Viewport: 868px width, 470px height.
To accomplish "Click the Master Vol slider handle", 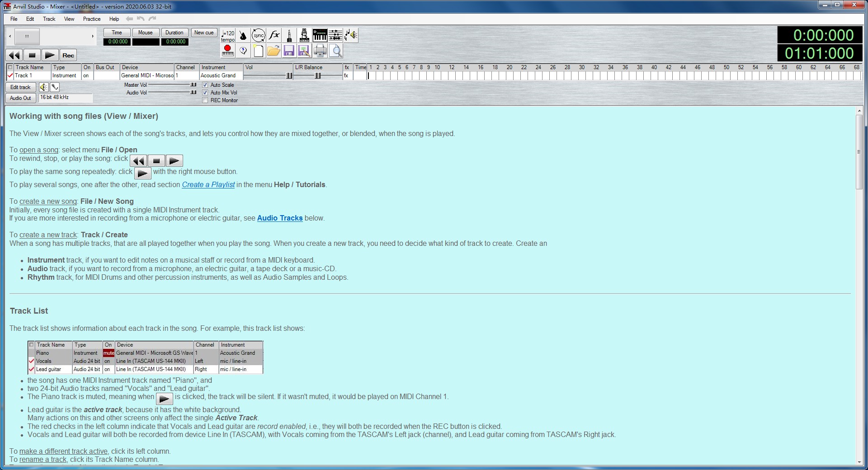I will (193, 85).
